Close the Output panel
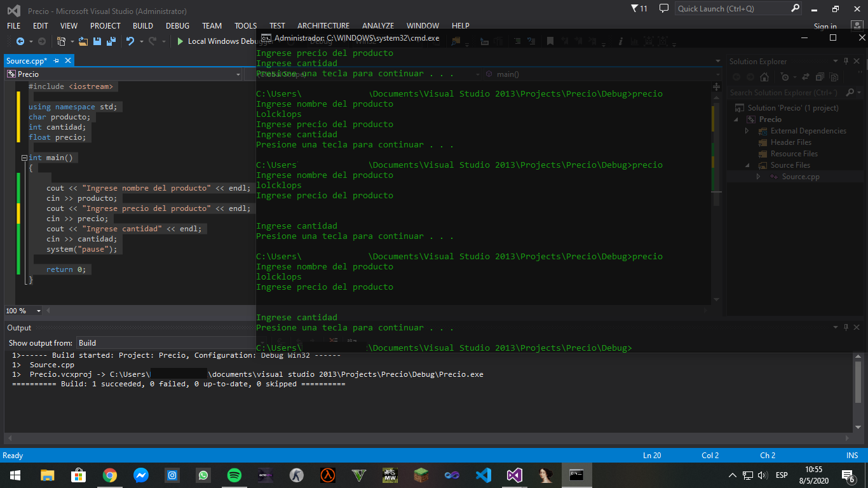This screenshot has width=868, height=488. (858, 327)
